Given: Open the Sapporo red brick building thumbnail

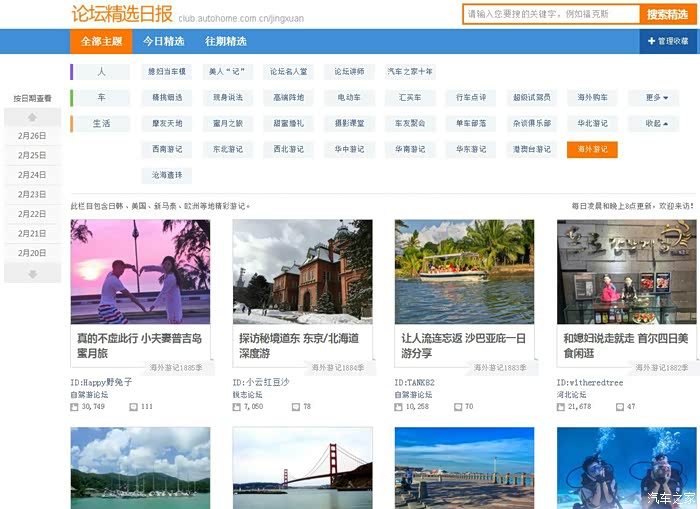Looking at the screenshot, I should 302,271.
